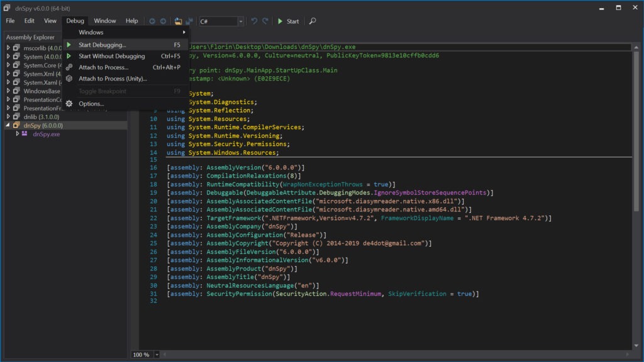This screenshot has height=362, width=644.
Task: Click the System.Xml assembly icon
Action: click(16, 74)
